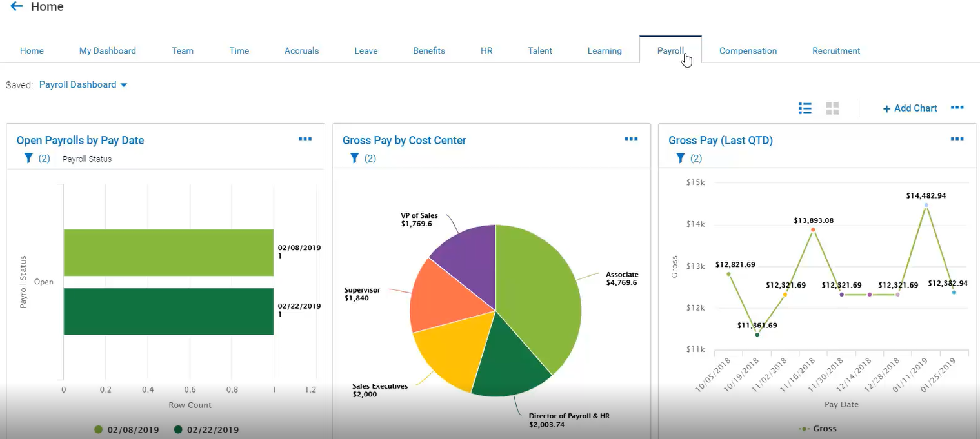
Task: Switch to list view layout icon
Action: (805, 108)
